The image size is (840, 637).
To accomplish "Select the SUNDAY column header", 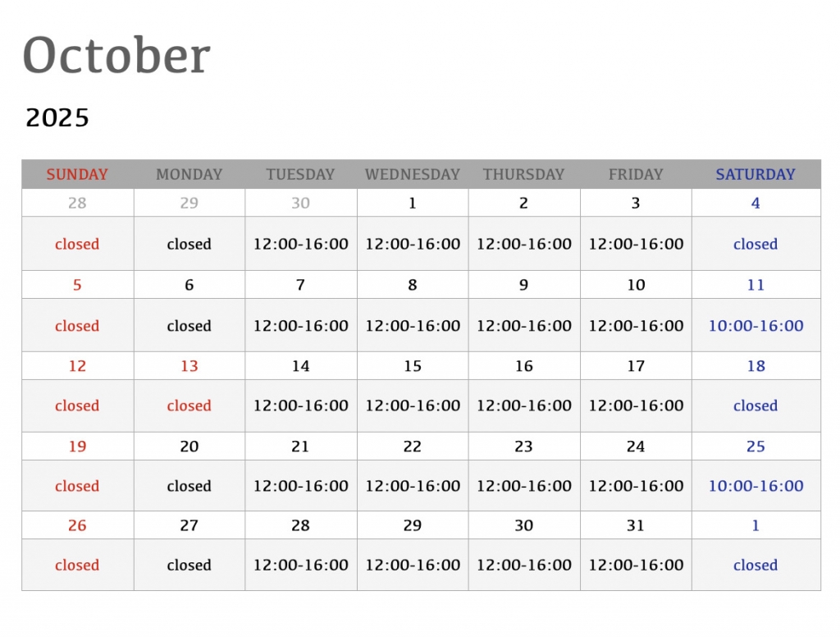I will (x=77, y=174).
